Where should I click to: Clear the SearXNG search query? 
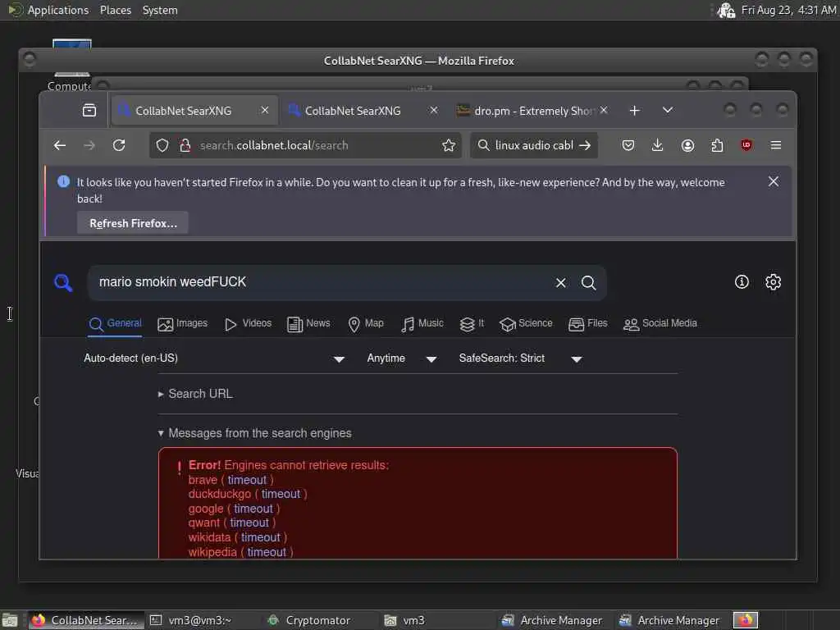[560, 282]
